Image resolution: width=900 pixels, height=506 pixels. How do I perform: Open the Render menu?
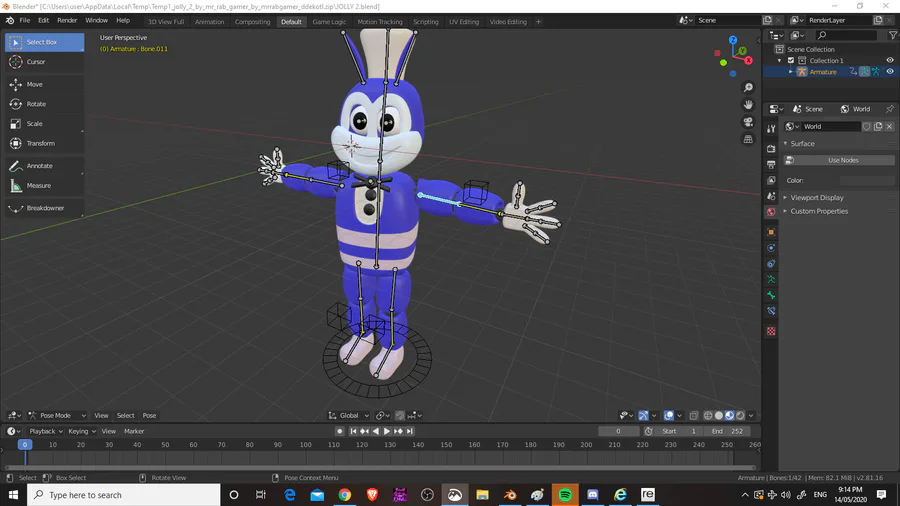tap(67, 20)
